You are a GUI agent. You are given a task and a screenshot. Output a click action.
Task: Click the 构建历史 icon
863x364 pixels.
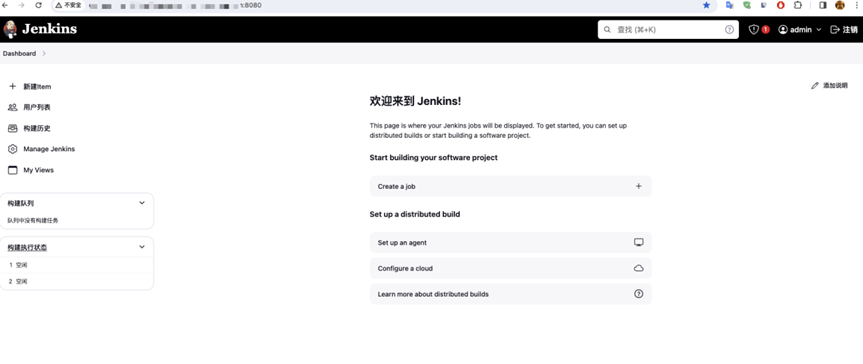coord(13,128)
